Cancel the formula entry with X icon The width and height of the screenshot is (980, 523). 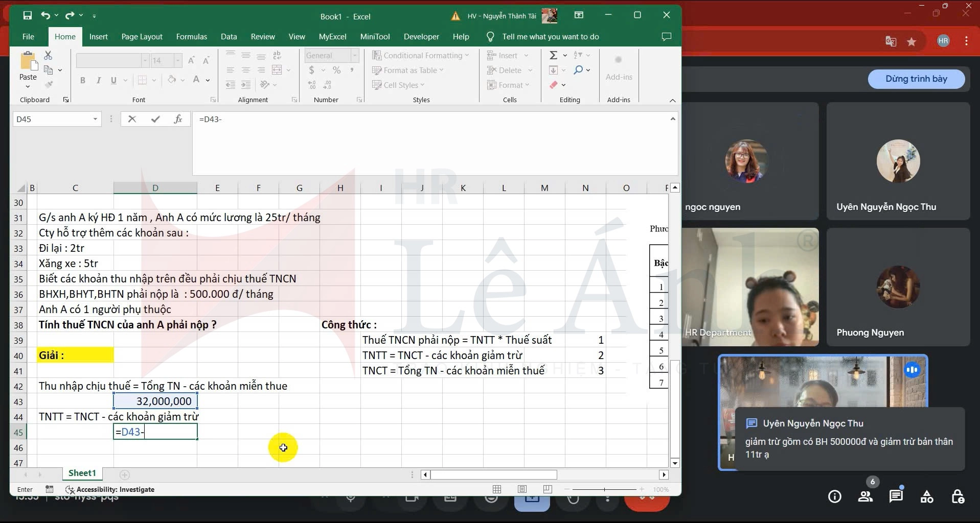132,119
